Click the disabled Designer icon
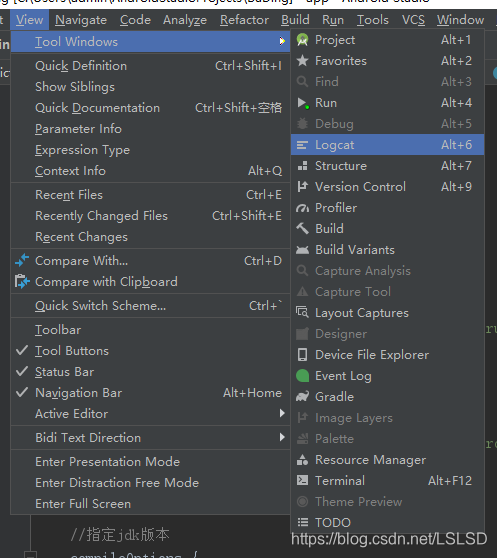Screen dimensions: 497x558 click(302, 334)
